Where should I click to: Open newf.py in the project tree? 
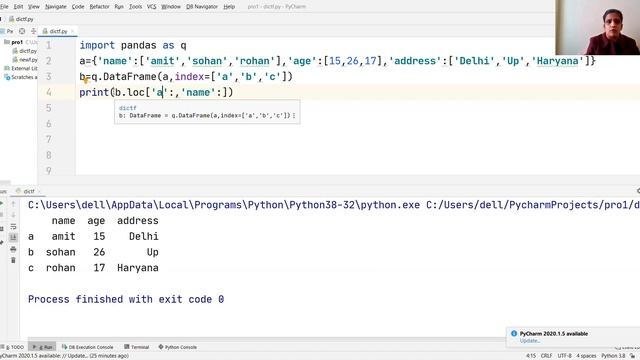[x=25, y=60]
